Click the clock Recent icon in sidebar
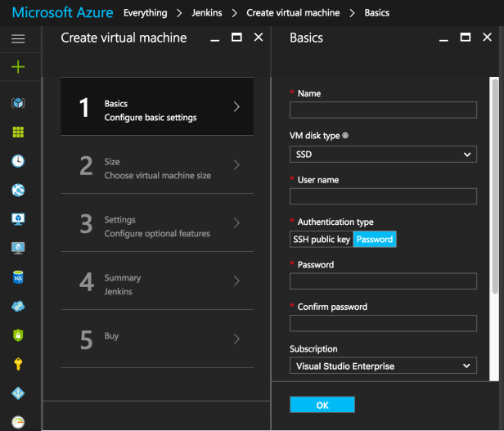 [18, 161]
